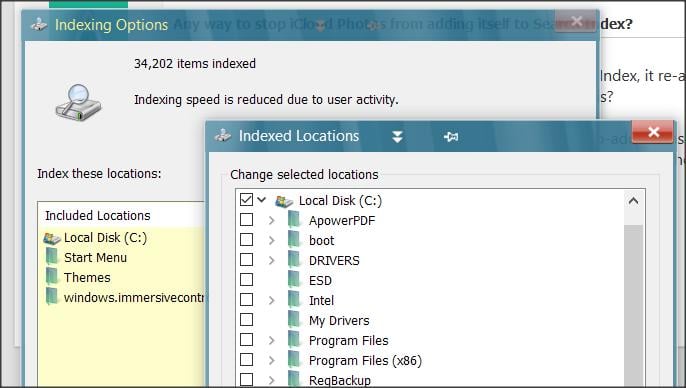The width and height of the screenshot is (686, 388).
Task: Click the ESD folder icon
Action: point(295,280)
